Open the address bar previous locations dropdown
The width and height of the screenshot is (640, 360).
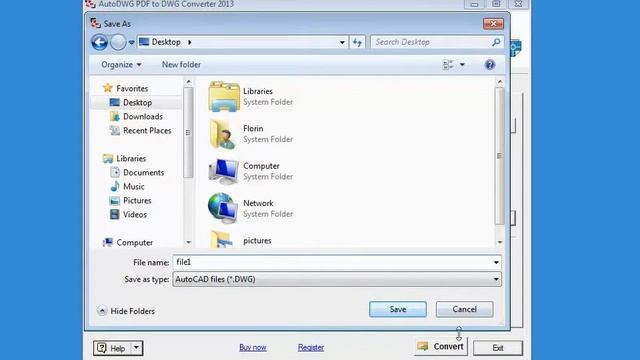(342, 42)
